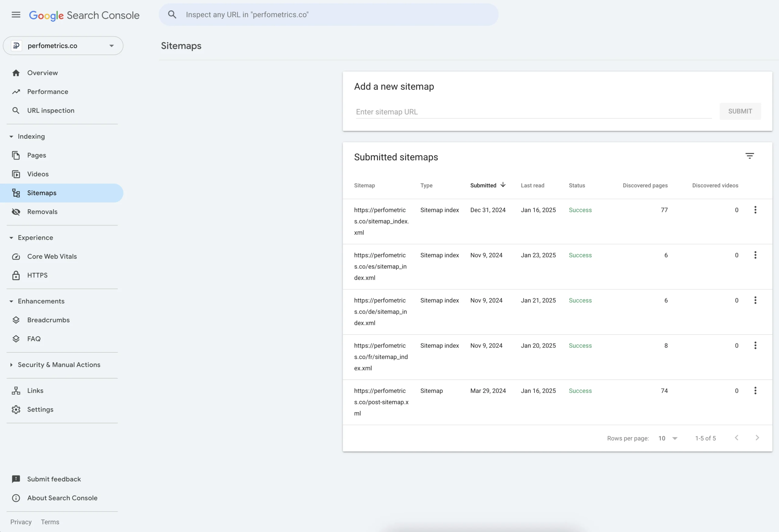
Task: Click the Sitemap column header
Action: 364,185
